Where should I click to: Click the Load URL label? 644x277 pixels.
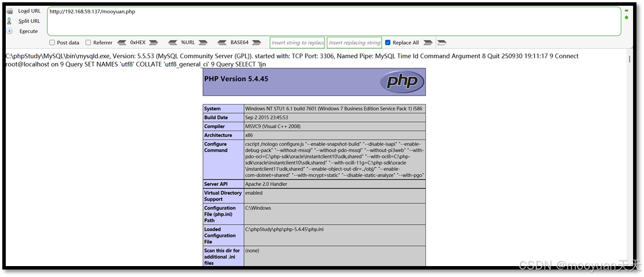(29, 11)
